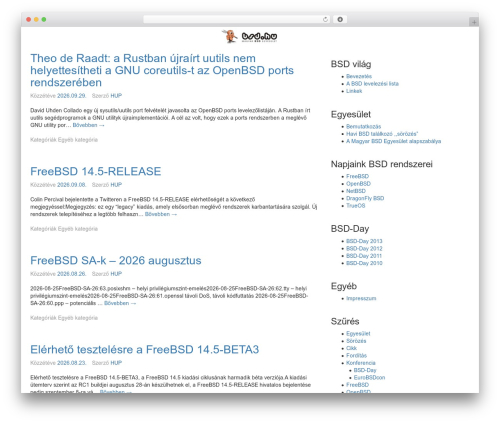
Task: Click Kategóriák text under Theo de Raadt post
Action: coord(43,140)
